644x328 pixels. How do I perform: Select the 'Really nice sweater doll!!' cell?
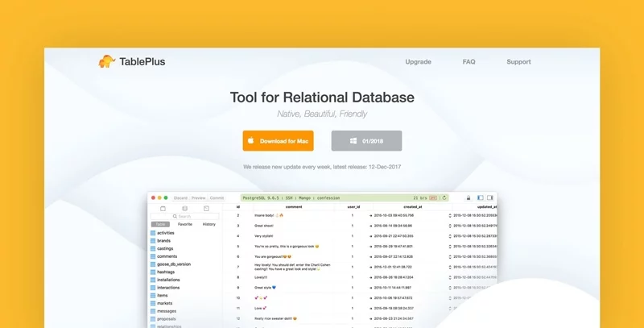(275, 318)
